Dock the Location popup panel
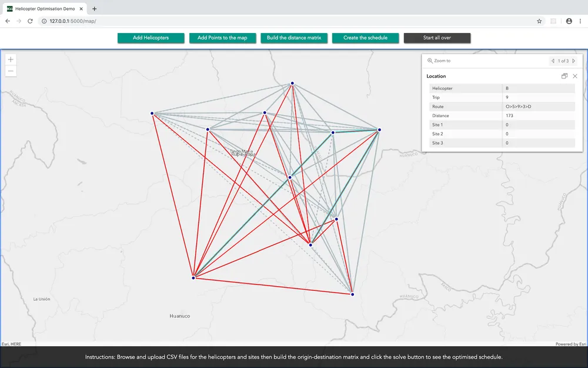The width and height of the screenshot is (588, 368). [564, 76]
